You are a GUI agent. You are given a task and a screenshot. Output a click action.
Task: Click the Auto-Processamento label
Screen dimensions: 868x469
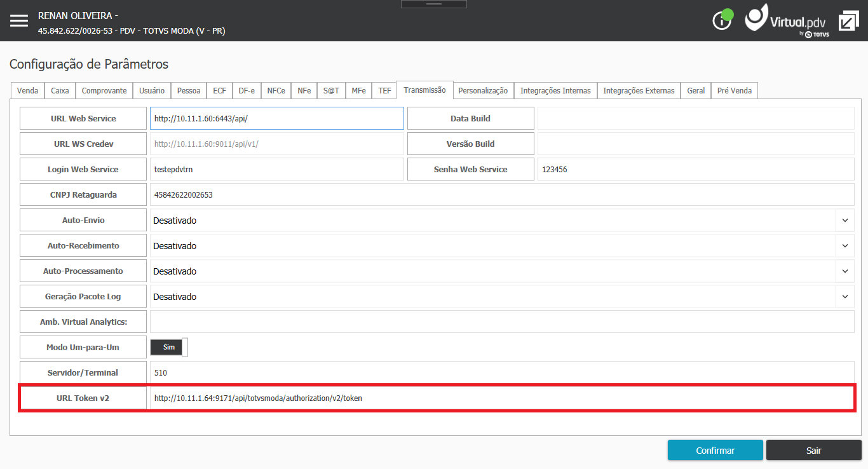point(83,271)
